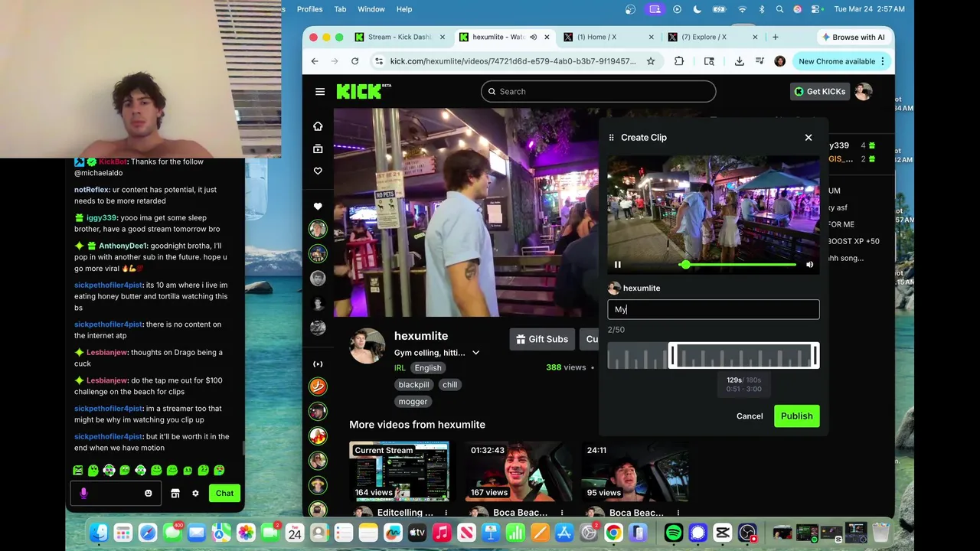Switch to Stream - Kick Dashboard tab
980x551 pixels.
(400, 37)
